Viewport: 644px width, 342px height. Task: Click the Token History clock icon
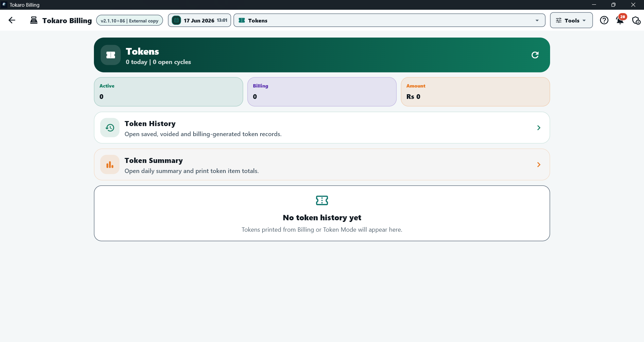point(110,128)
